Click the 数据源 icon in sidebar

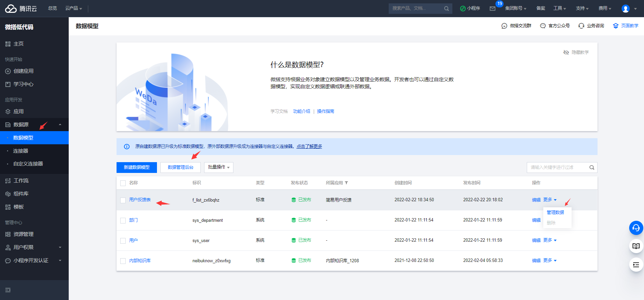click(8, 125)
